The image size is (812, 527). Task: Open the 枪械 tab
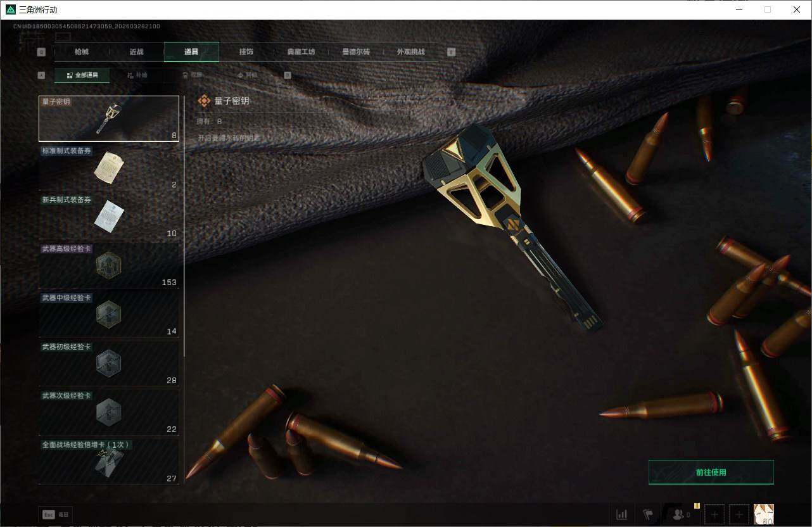point(82,52)
